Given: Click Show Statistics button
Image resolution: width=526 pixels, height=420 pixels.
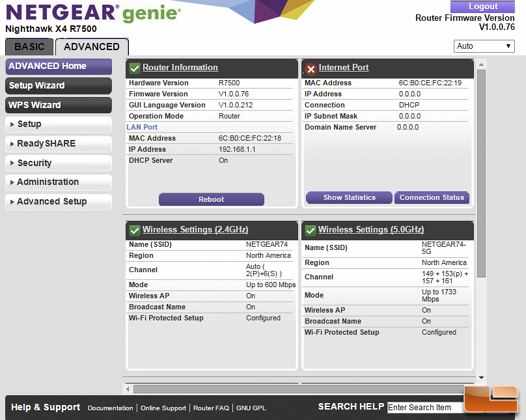Looking at the screenshot, I should [x=349, y=197].
